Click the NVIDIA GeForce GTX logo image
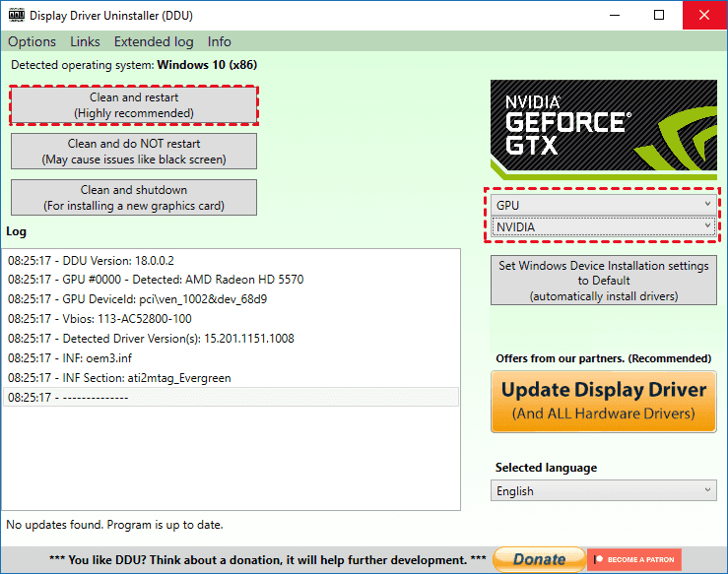This screenshot has width=728, height=574. (604, 129)
